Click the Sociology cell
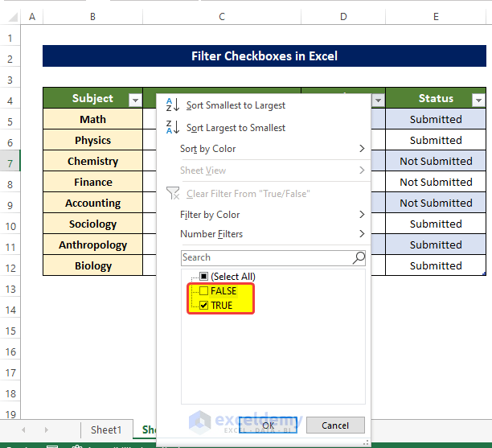Screen dimensions: 492x448 pyautogui.click(x=93, y=224)
